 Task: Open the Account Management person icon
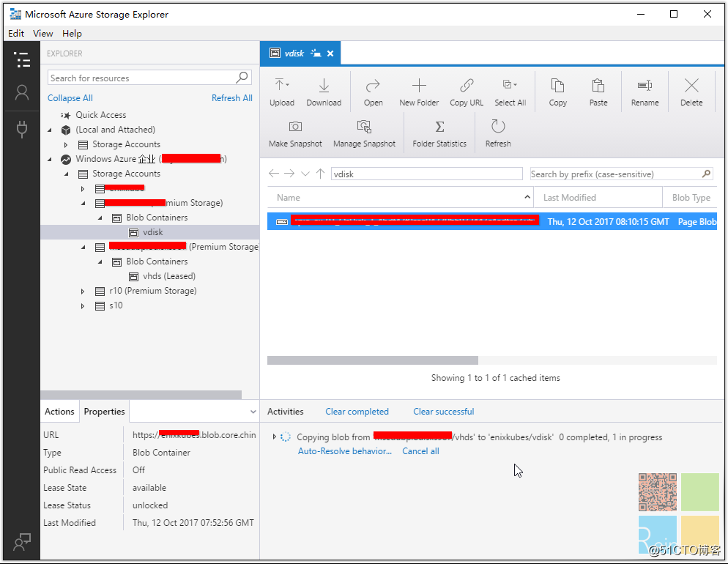pos(22,93)
